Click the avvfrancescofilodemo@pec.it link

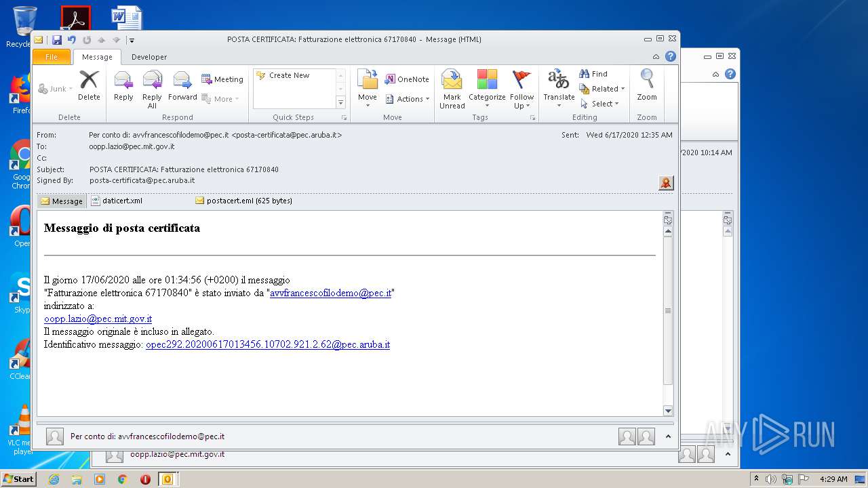(x=331, y=293)
